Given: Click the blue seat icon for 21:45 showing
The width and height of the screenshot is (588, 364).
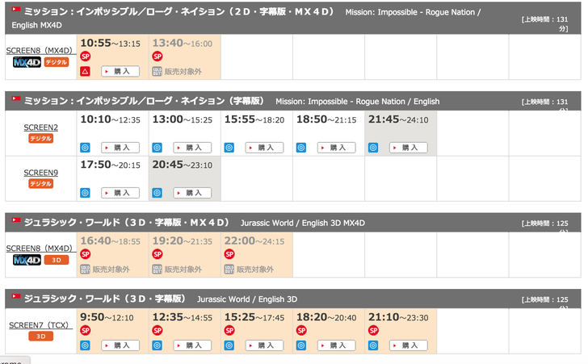Looking at the screenshot, I should [373, 148].
